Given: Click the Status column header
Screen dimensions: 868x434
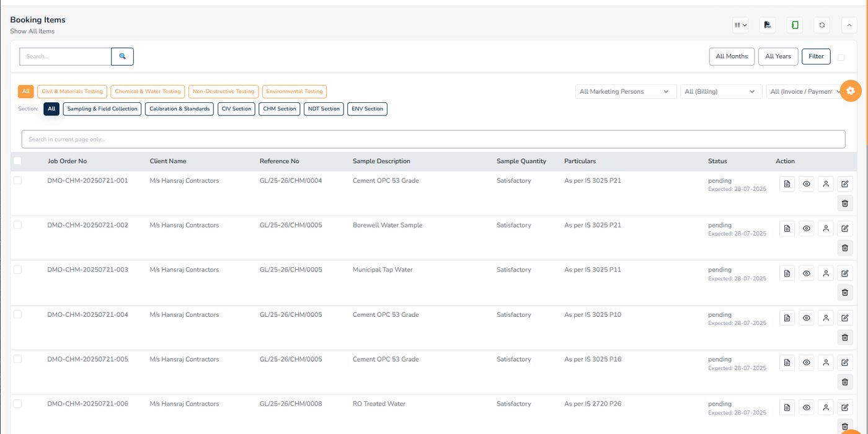Looking at the screenshot, I should pos(717,161).
